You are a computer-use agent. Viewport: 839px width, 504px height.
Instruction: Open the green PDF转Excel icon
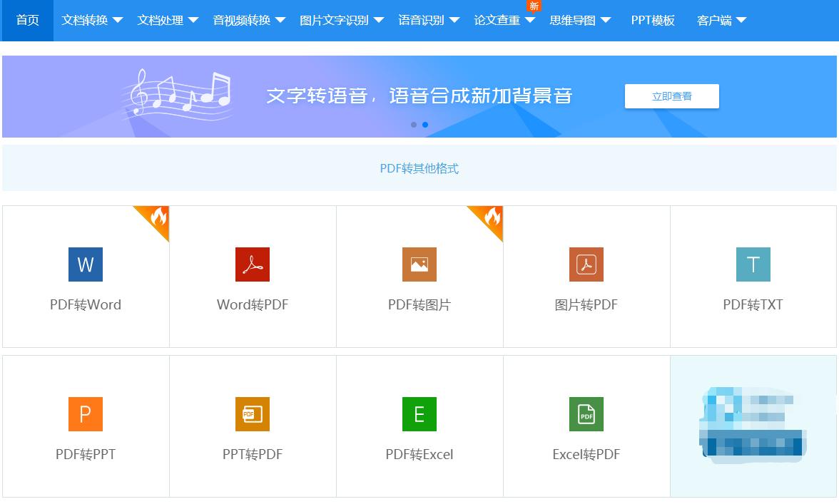pyautogui.click(x=419, y=414)
